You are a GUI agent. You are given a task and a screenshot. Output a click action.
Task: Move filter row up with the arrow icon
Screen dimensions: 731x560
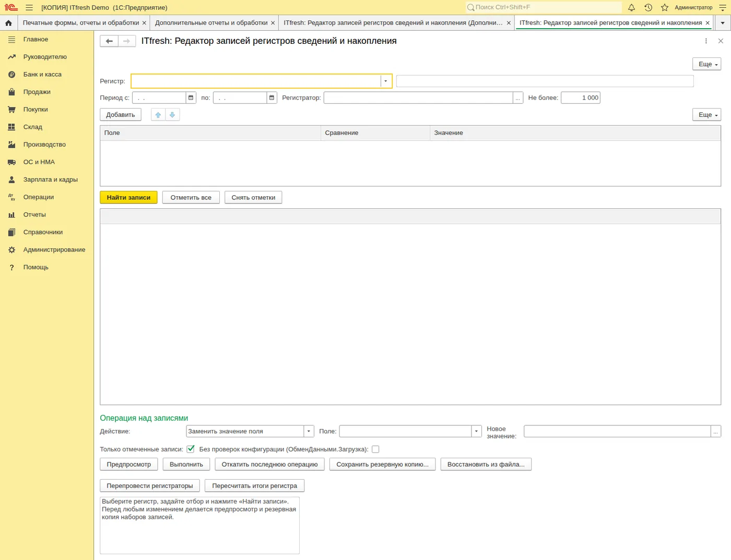158,115
